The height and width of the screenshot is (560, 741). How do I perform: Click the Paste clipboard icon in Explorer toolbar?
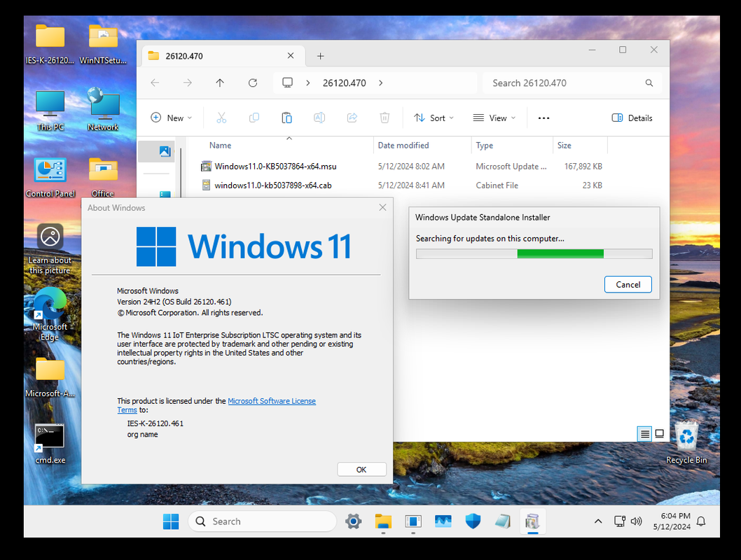(x=286, y=118)
